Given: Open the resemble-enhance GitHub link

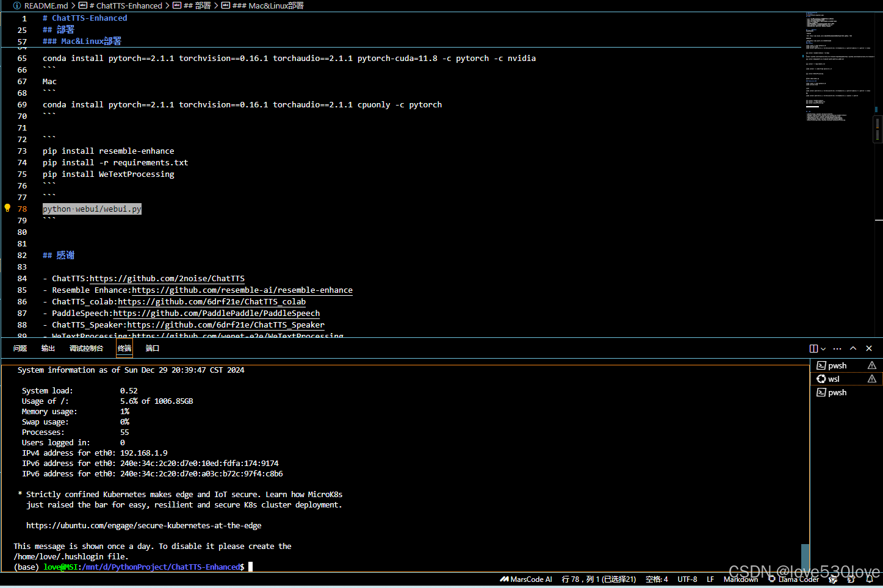Looking at the screenshot, I should 242,290.
